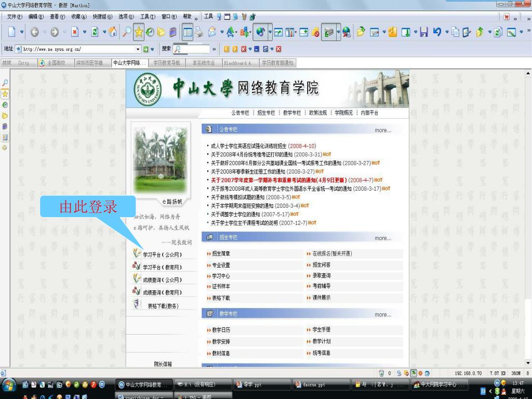
Task: Expand the dropdown next to Stop icon
Action: (x=84, y=32)
